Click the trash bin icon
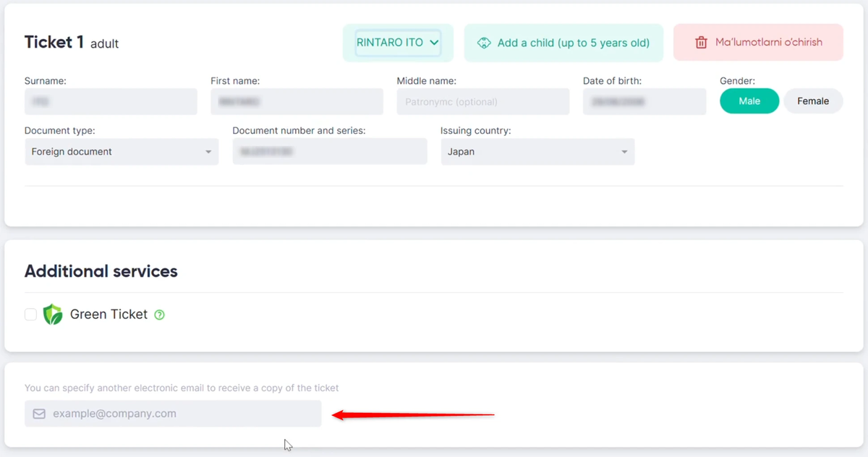This screenshot has width=868, height=457. pyautogui.click(x=701, y=43)
